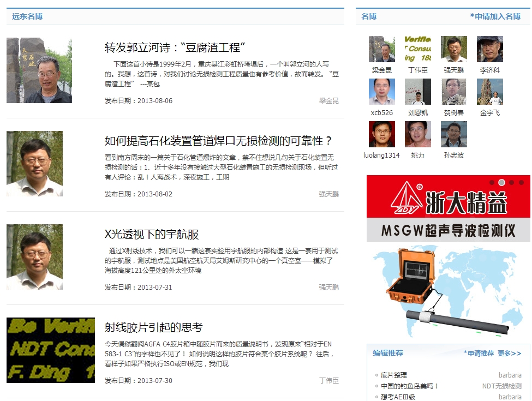Click name label 丁伟臣 in 名博 panel
532x401 pixels.
click(417, 70)
